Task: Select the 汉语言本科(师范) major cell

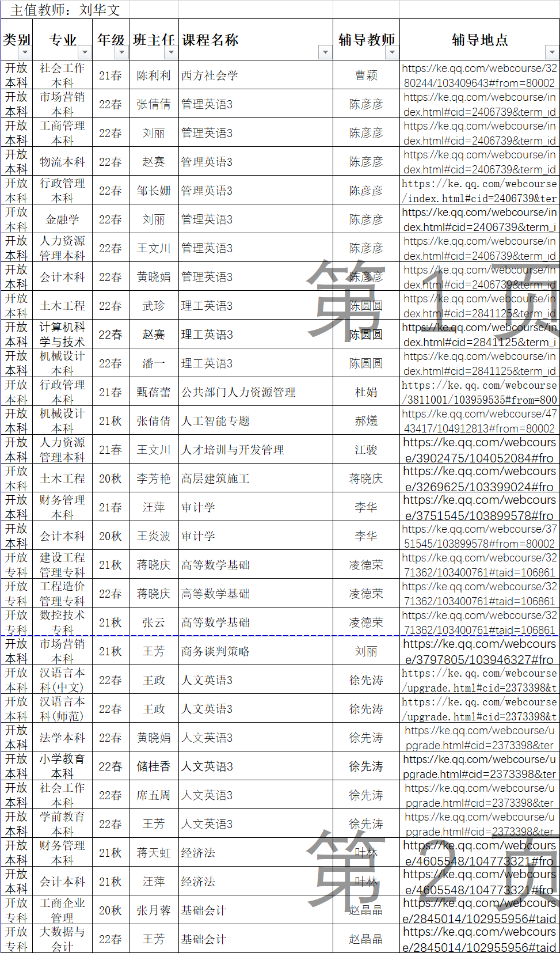Action: [62, 708]
